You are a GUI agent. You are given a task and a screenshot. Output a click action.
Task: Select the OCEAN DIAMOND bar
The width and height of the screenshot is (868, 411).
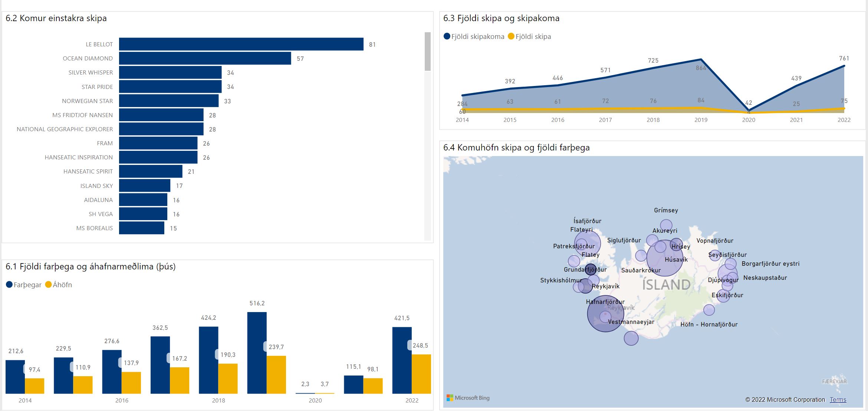coord(205,58)
